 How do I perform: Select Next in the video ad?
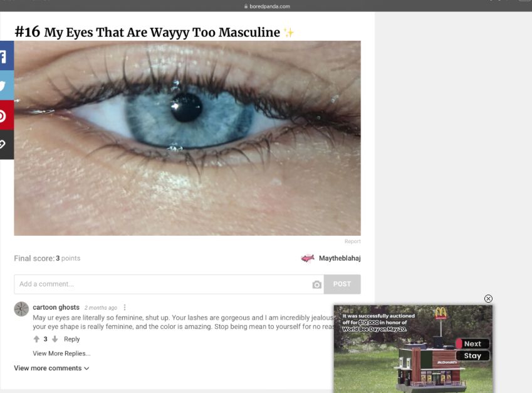472,343
